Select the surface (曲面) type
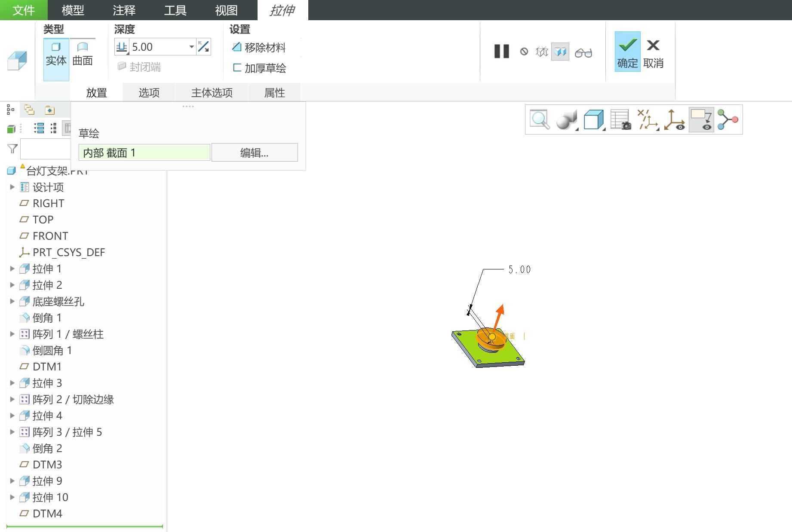Screen dimensions: 792x532 pos(83,54)
